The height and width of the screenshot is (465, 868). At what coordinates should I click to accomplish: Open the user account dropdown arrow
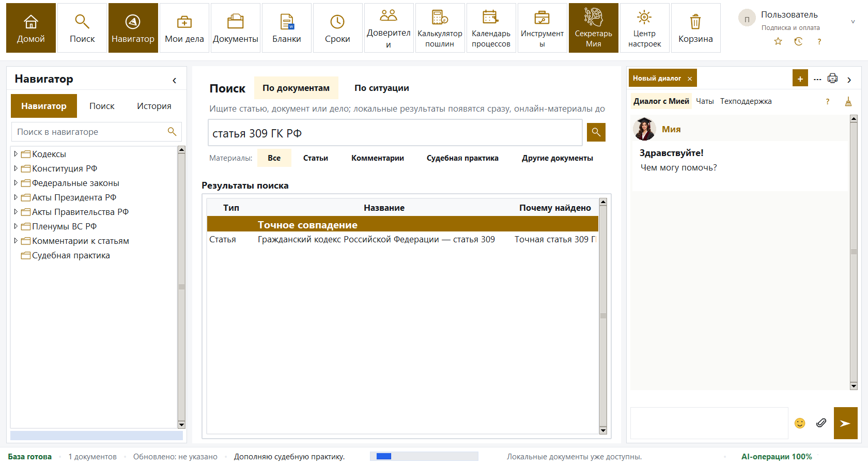pyautogui.click(x=853, y=22)
